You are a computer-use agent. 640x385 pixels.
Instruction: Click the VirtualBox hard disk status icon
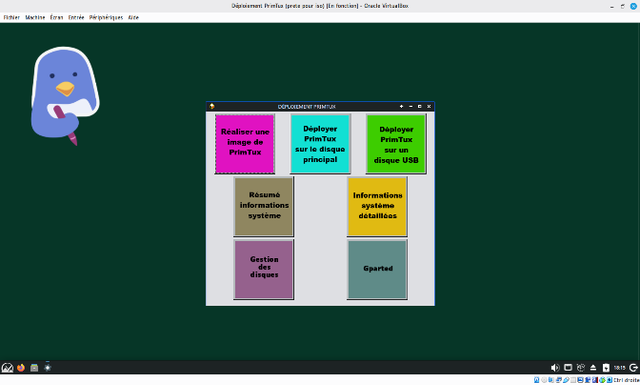click(536, 380)
